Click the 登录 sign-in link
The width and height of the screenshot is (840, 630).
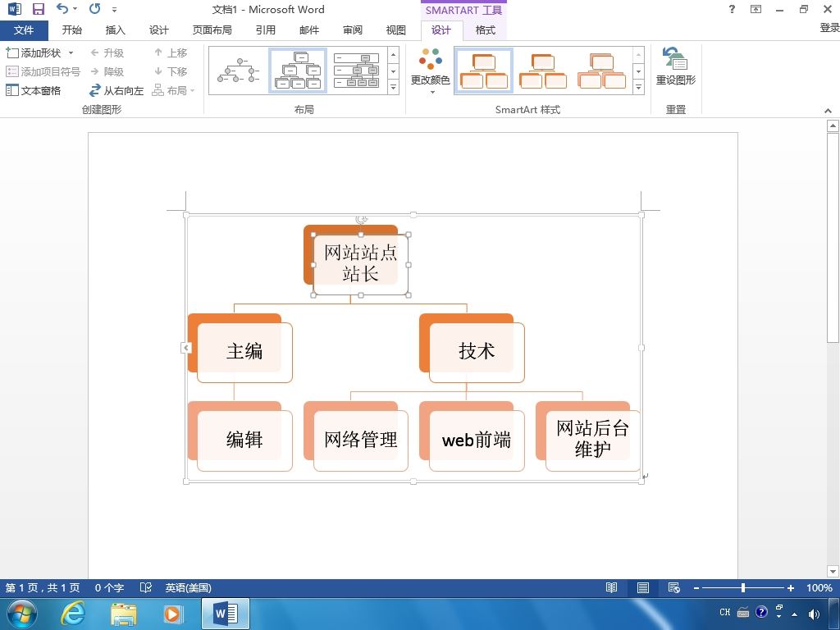pyautogui.click(x=829, y=27)
